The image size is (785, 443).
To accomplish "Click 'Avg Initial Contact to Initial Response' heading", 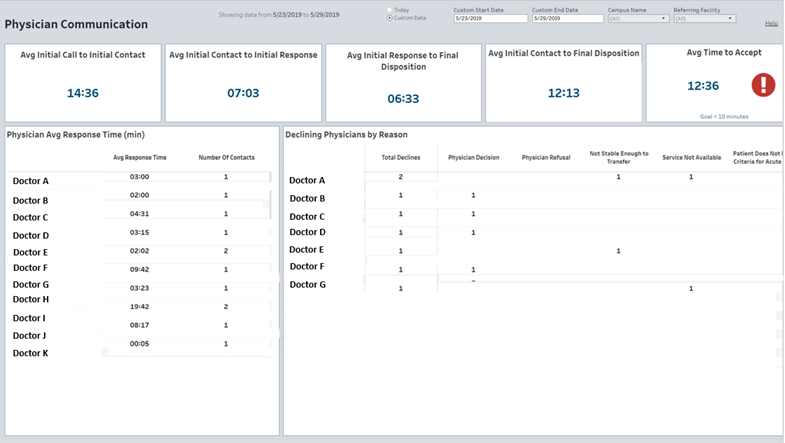I will 243,55.
